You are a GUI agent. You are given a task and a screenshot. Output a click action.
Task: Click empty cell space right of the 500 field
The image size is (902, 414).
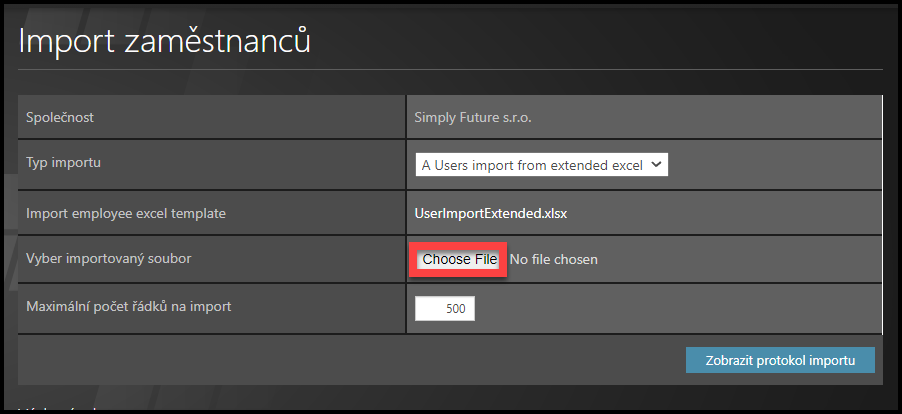(680, 309)
